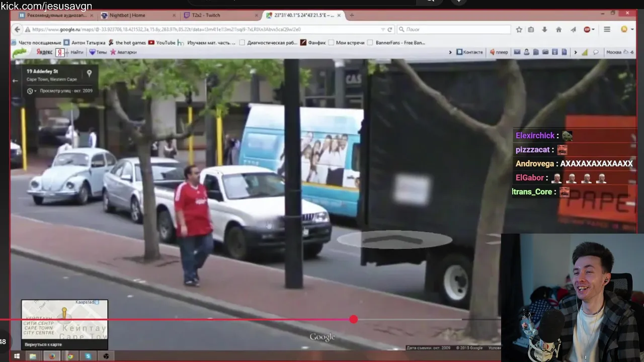
Task: Click the location pin in address card
Action: tap(89, 73)
